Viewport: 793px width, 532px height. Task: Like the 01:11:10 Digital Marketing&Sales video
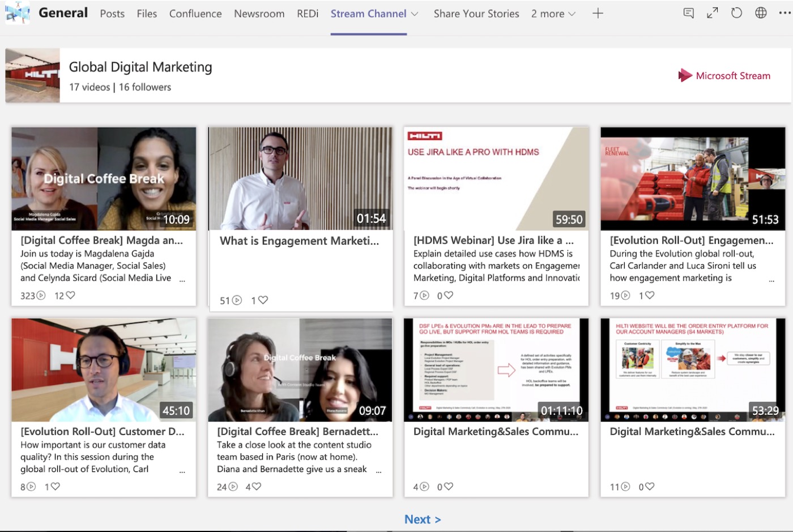(x=449, y=487)
